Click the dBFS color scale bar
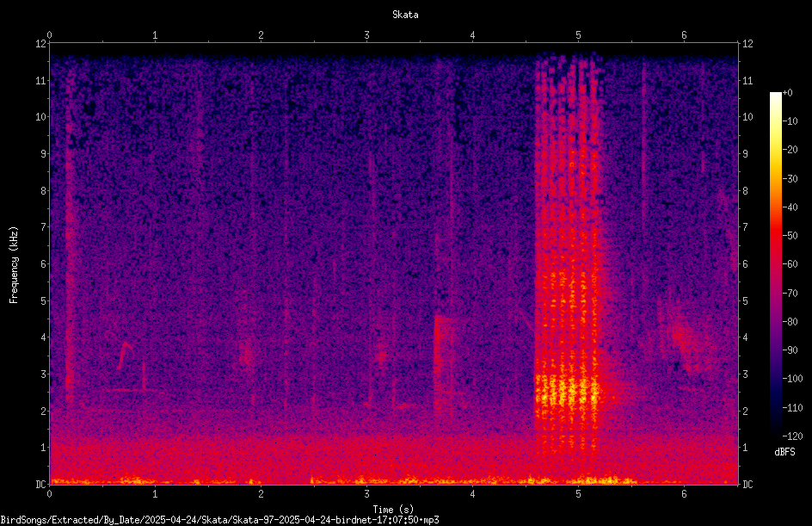This screenshot has width=812, height=526. pos(776,264)
